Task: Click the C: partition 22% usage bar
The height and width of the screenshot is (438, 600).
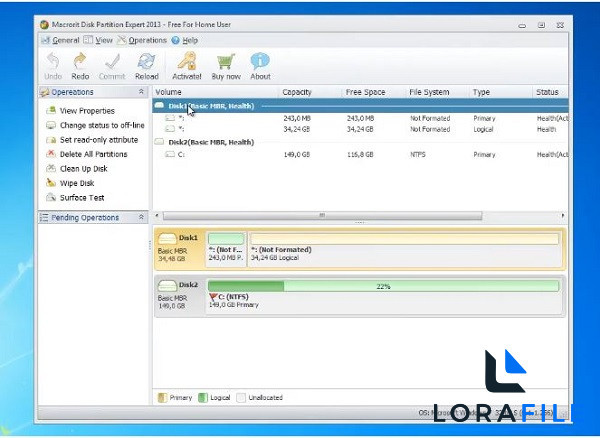Action: click(383, 286)
